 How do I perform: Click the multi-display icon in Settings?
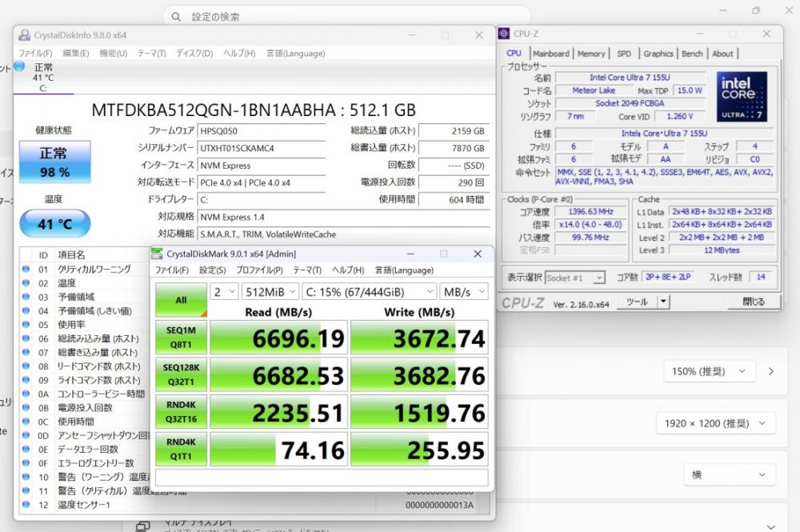click(x=143, y=526)
